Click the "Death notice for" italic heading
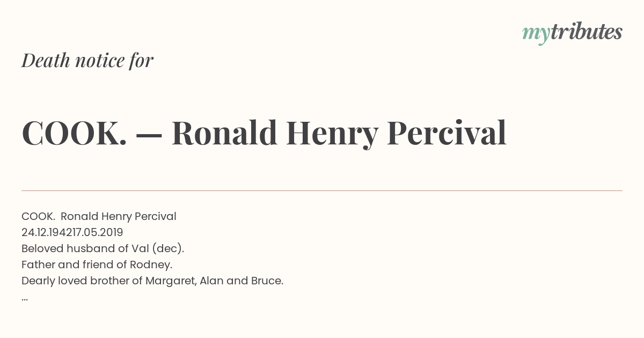Screen dimensions: 644x338 (87, 61)
